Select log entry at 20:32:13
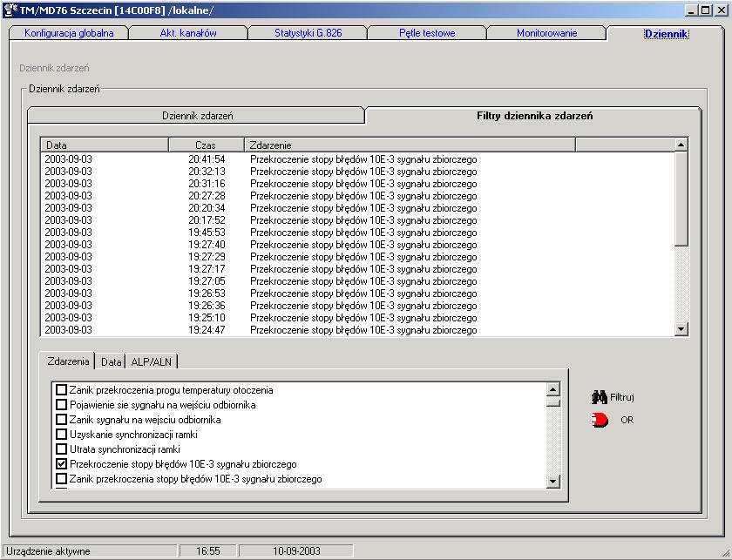The height and width of the screenshot is (560, 732). click(357, 172)
